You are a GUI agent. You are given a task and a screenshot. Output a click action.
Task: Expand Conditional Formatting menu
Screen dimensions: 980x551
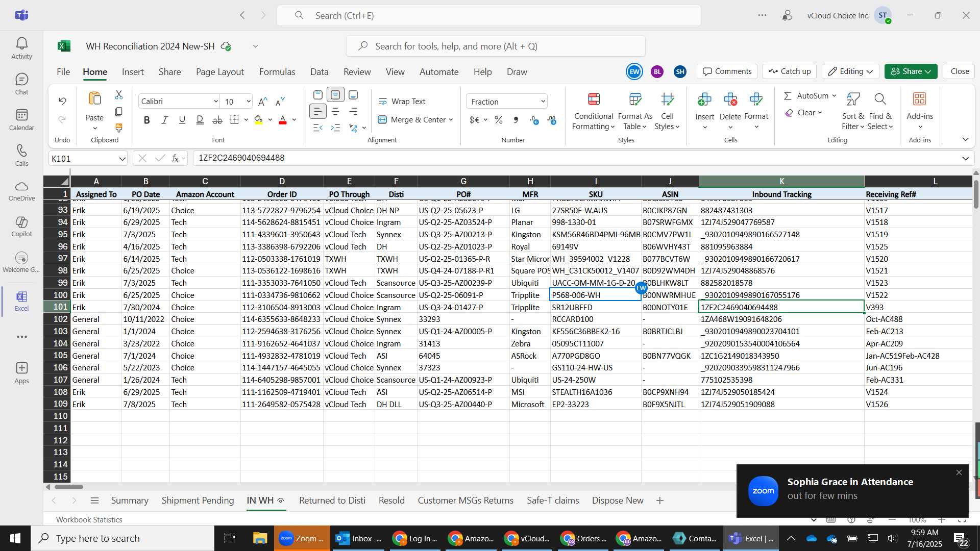click(x=593, y=112)
